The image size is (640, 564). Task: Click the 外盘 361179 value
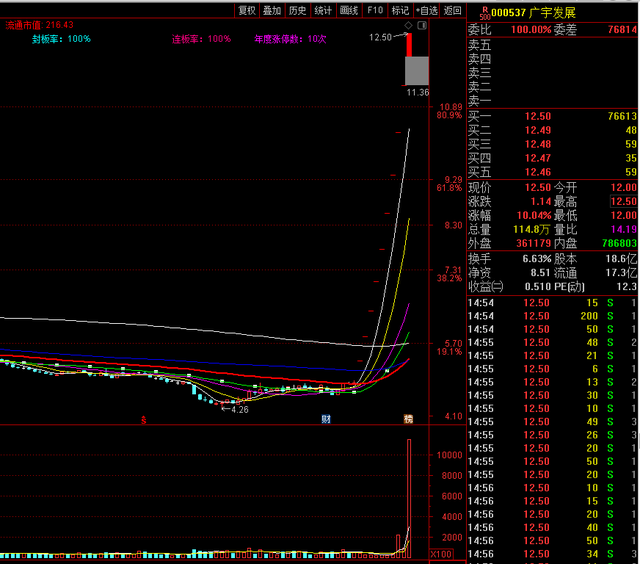point(533,243)
